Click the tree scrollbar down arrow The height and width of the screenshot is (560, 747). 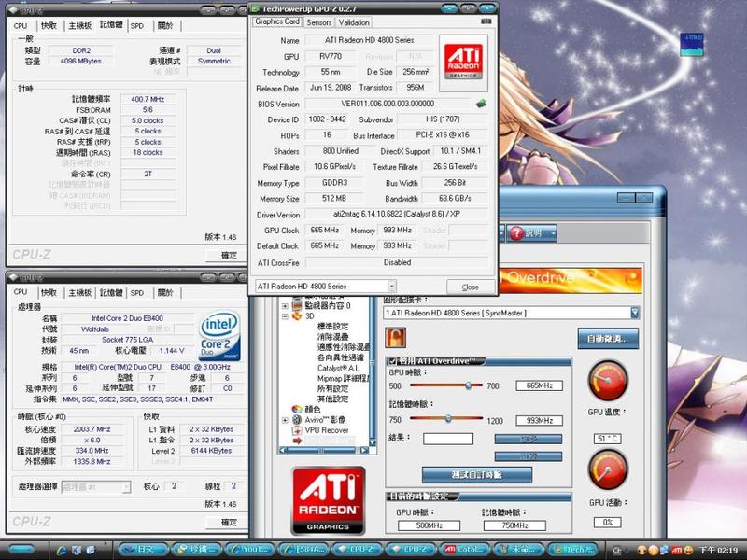373,442
